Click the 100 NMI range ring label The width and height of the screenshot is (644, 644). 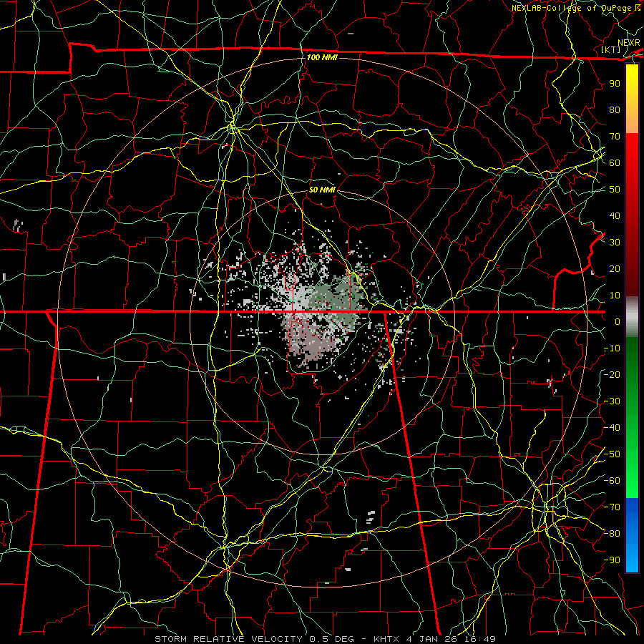[322, 57]
